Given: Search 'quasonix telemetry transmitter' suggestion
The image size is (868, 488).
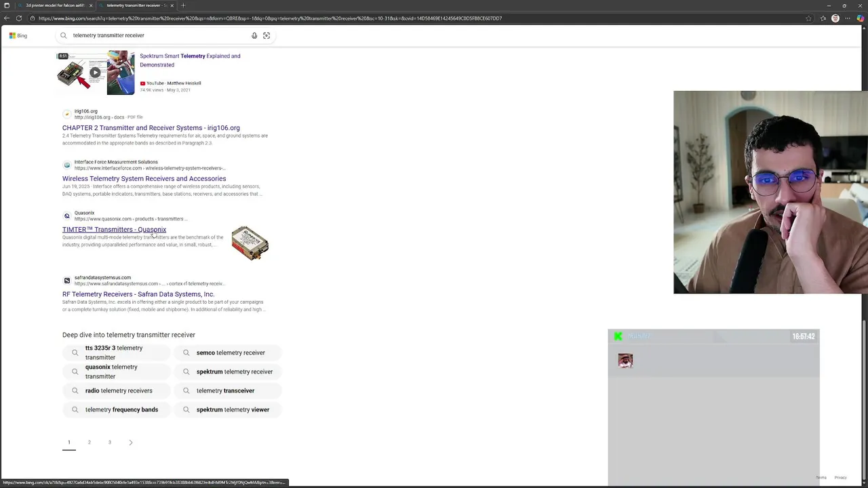Looking at the screenshot, I should click(117, 371).
